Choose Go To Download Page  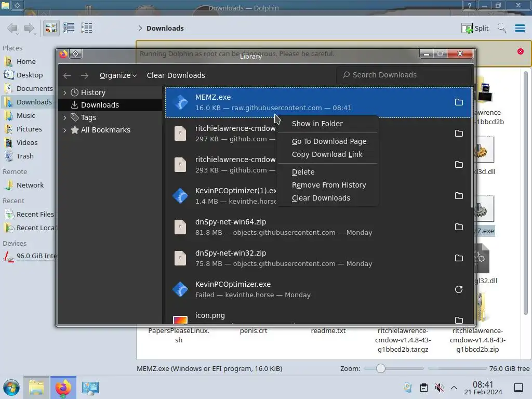(328, 141)
